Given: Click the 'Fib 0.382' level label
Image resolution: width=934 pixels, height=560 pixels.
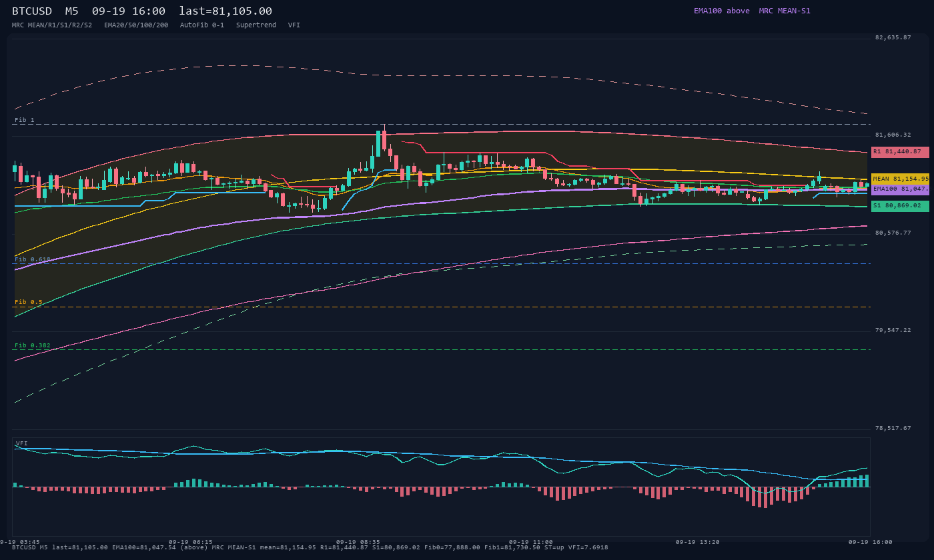Looking at the screenshot, I should pyautogui.click(x=33, y=345).
